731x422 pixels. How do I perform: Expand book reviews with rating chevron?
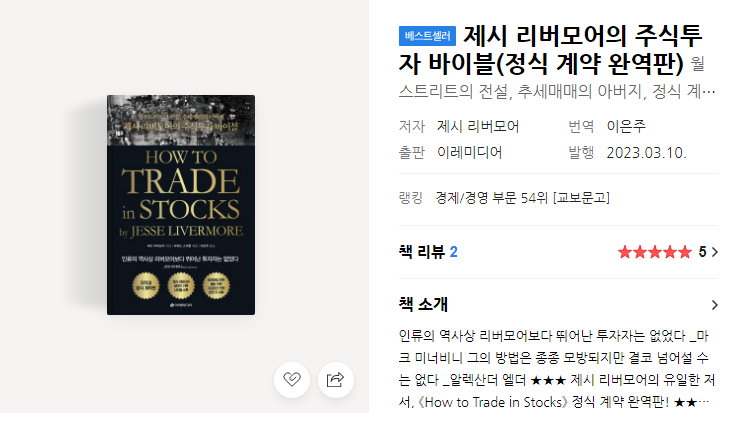coord(714,252)
